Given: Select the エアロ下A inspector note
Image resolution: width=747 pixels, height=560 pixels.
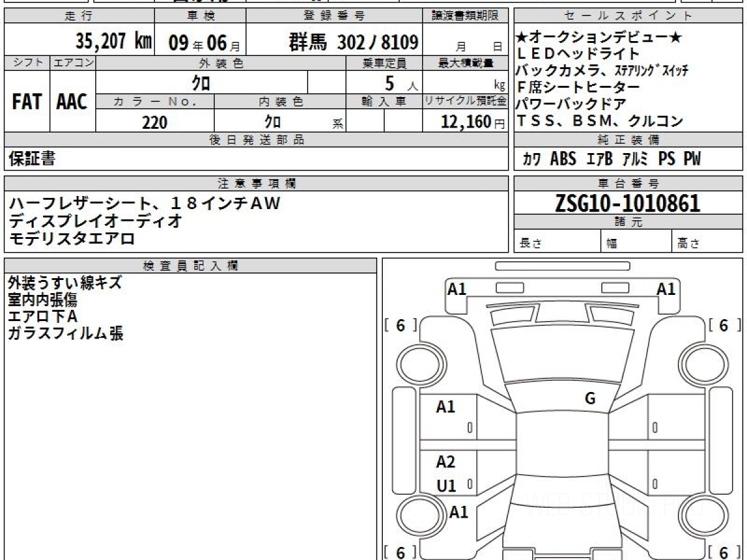Looking at the screenshot, I should click(x=43, y=317).
